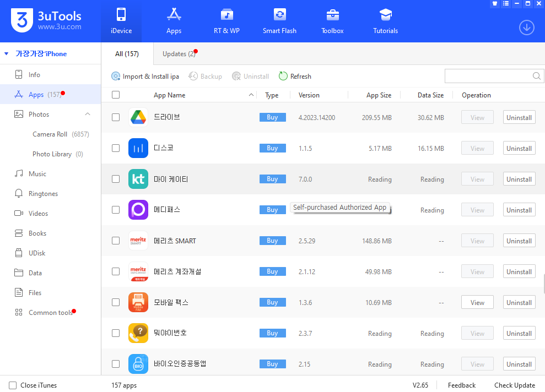Image resolution: width=545 pixels, height=392 pixels.
Task: Click the 뭐야이번호 app icon
Action: (138, 333)
